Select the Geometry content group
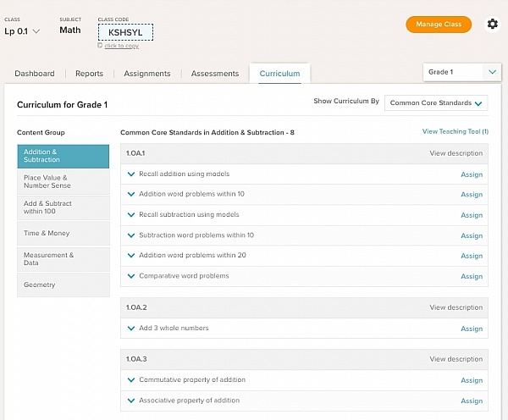 63,285
